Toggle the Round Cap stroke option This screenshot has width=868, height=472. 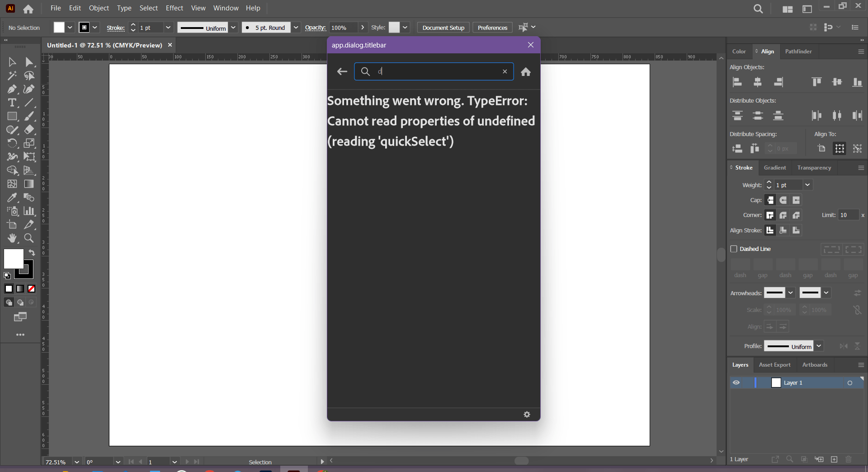(783, 200)
